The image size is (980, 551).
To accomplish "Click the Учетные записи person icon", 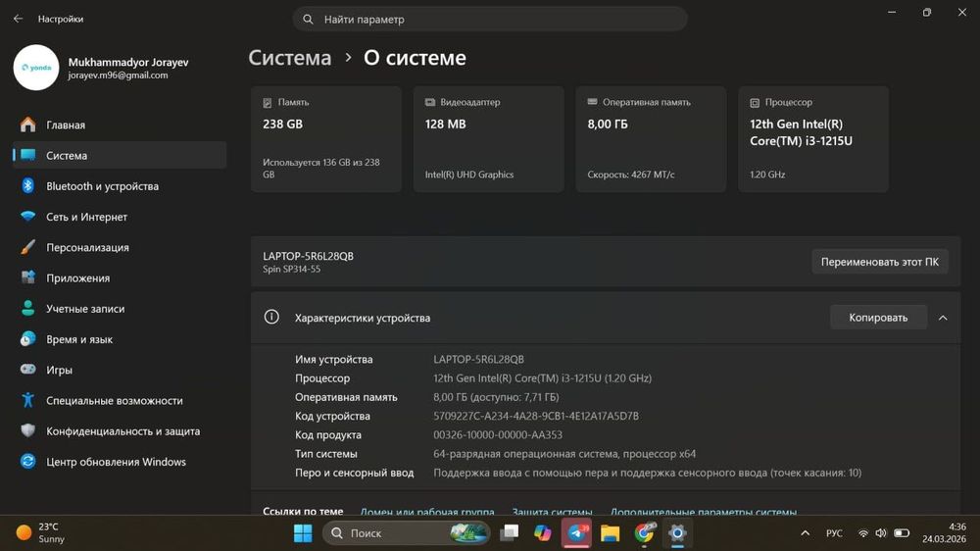I will click(28, 308).
